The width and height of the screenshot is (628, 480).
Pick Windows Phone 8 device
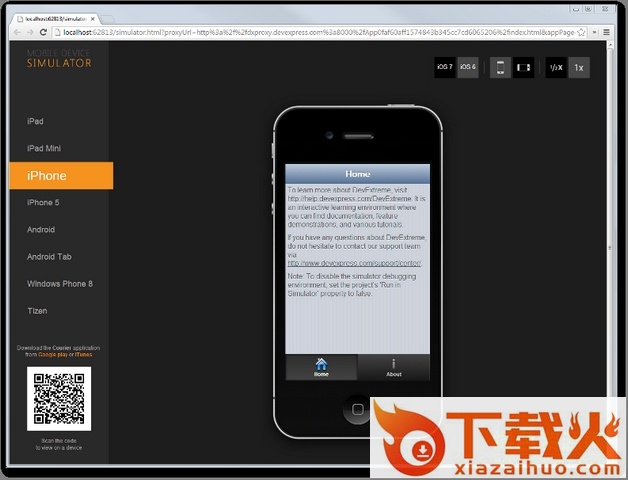coord(60,283)
